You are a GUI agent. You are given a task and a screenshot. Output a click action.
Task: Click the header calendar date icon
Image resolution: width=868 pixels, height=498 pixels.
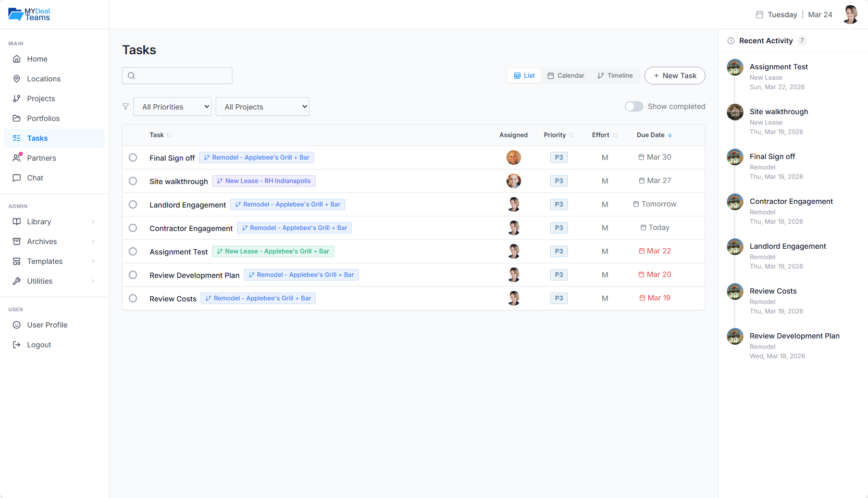(760, 15)
